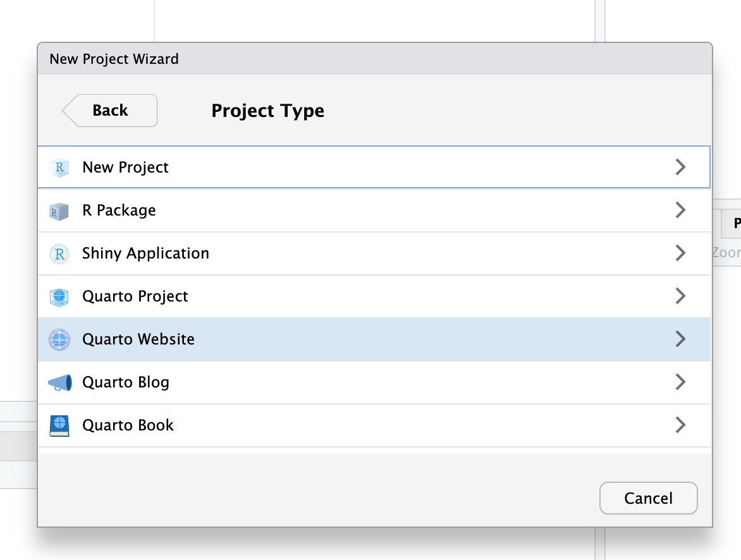
Task: Open the Quarto Website chevron arrow
Action: tap(680, 339)
